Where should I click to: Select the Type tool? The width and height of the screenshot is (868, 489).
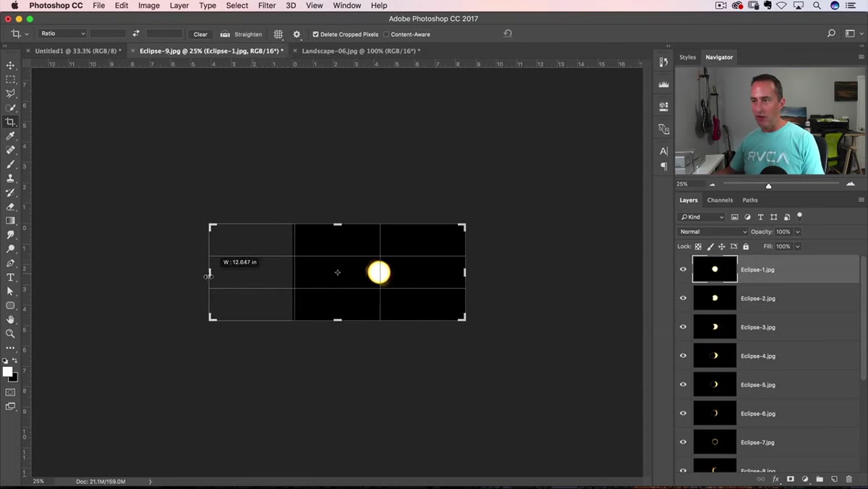(10, 277)
